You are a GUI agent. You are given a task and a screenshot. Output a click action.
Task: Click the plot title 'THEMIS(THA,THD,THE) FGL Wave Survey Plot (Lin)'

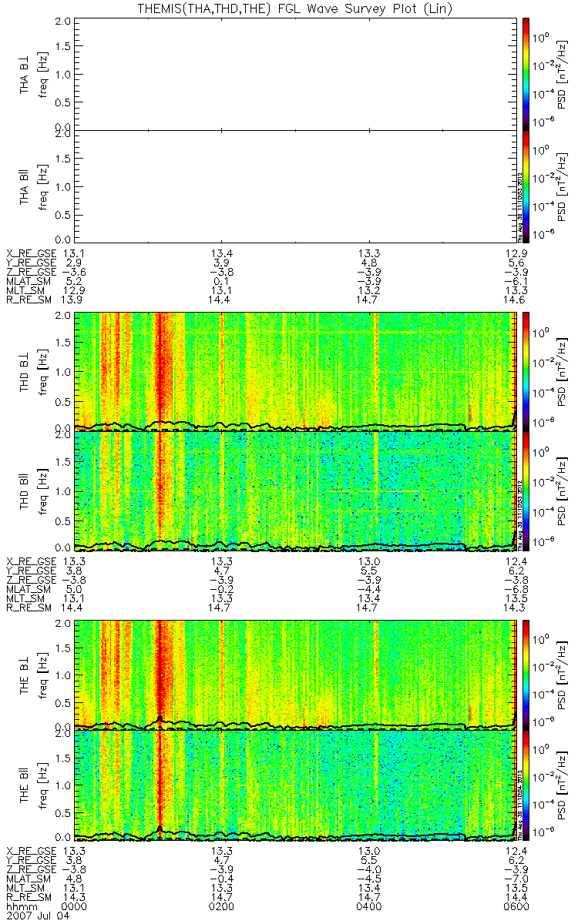(x=294, y=8)
